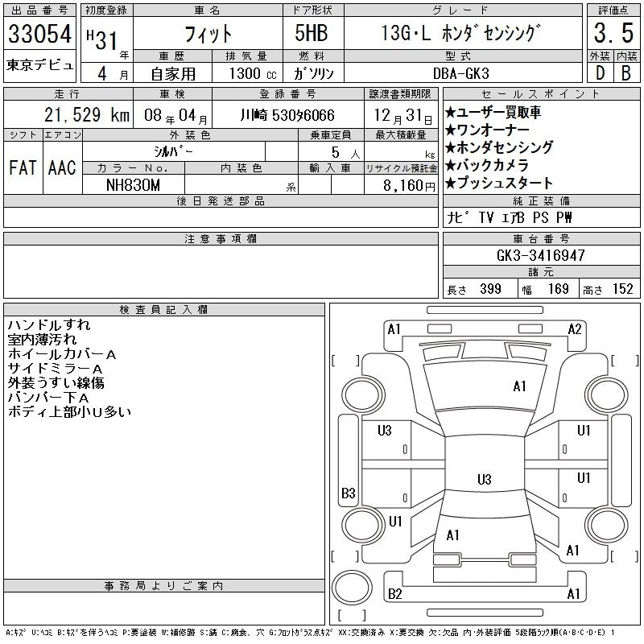Click the lot number 33054

39,33
